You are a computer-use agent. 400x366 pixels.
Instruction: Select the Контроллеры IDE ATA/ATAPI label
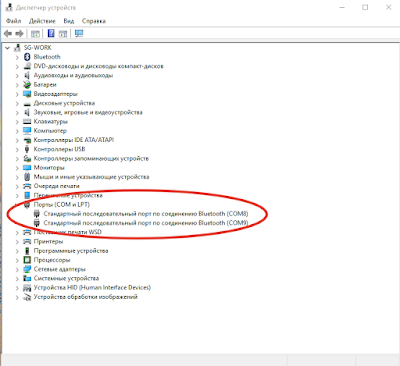click(x=74, y=140)
